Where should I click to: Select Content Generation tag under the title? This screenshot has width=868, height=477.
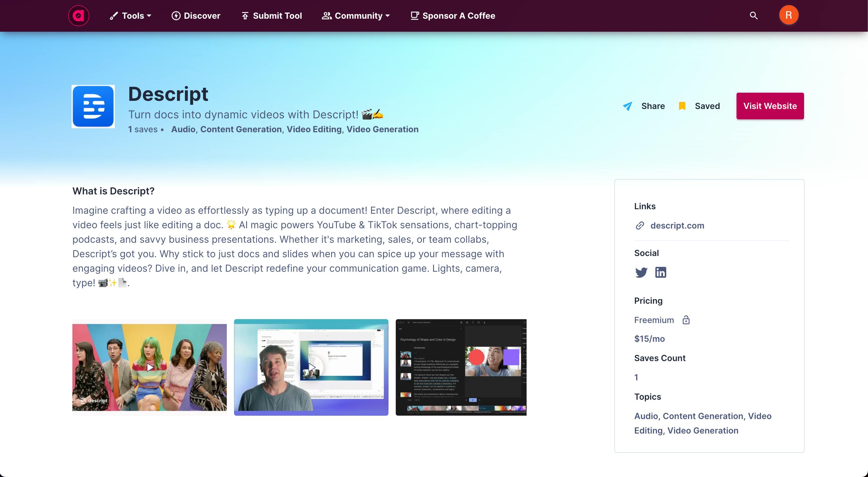pyautogui.click(x=241, y=129)
